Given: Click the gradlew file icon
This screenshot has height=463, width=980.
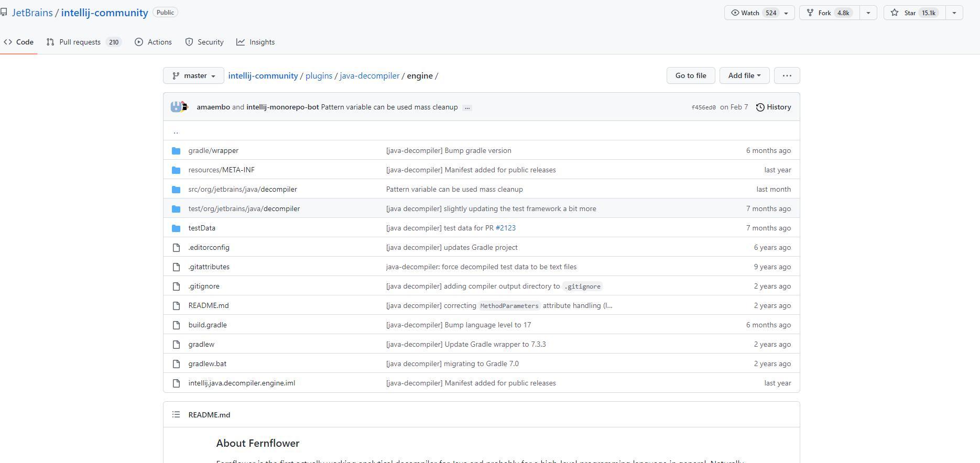Looking at the screenshot, I should coord(176,344).
